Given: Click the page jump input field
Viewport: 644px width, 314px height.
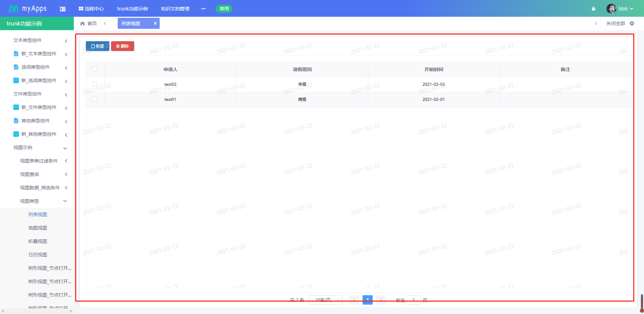Looking at the screenshot, I should click(413, 300).
